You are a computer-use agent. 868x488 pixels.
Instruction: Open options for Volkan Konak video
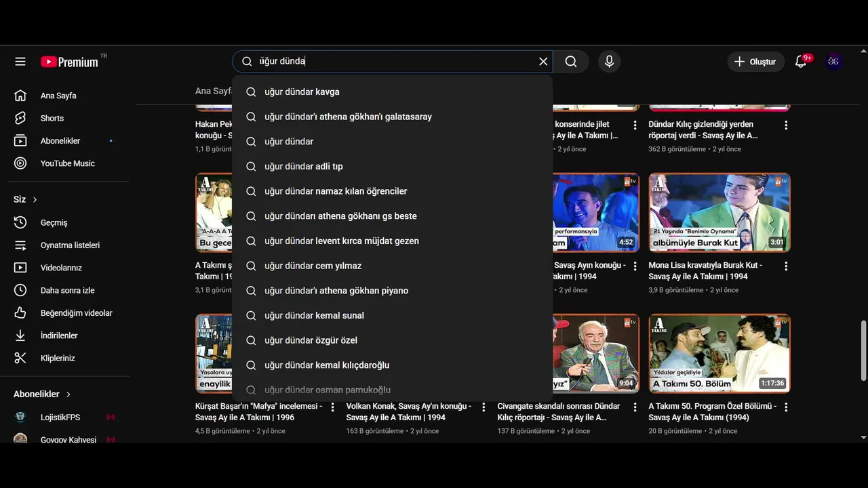pyautogui.click(x=484, y=407)
